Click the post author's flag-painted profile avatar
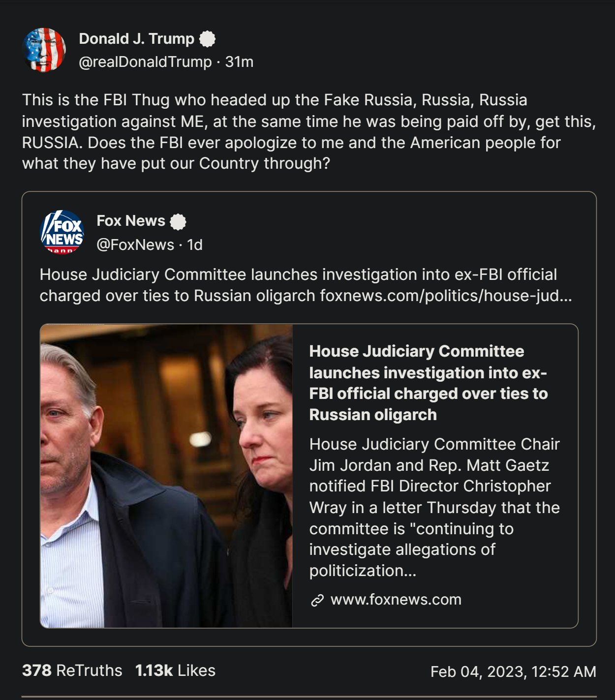 [44, 50]
